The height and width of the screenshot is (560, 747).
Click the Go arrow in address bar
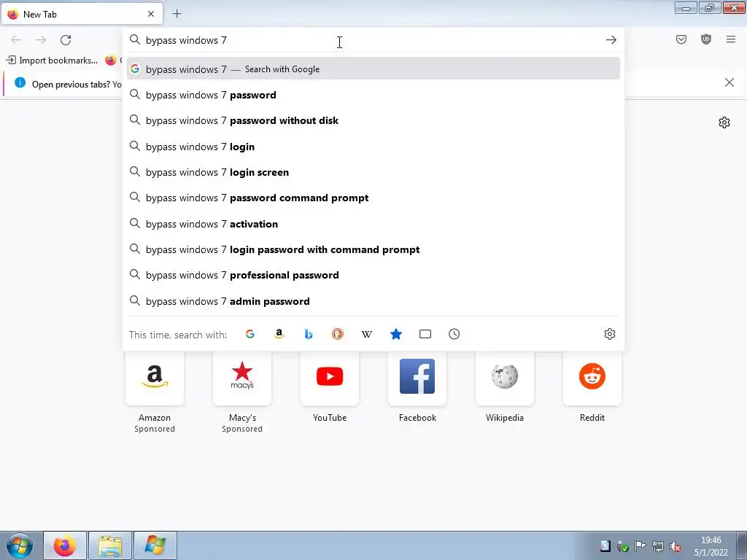(611, 40)
